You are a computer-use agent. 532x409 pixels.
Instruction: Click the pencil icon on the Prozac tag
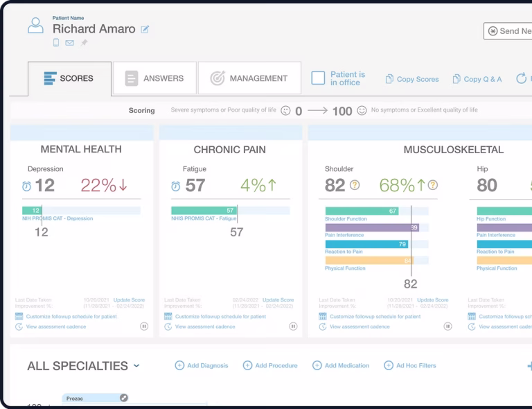(124, 398)
